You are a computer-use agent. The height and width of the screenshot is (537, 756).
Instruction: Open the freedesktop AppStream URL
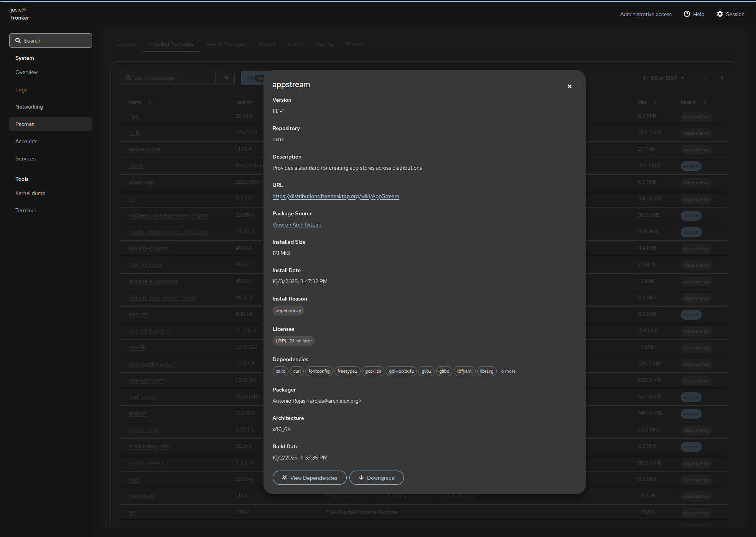tap(336, 196)
